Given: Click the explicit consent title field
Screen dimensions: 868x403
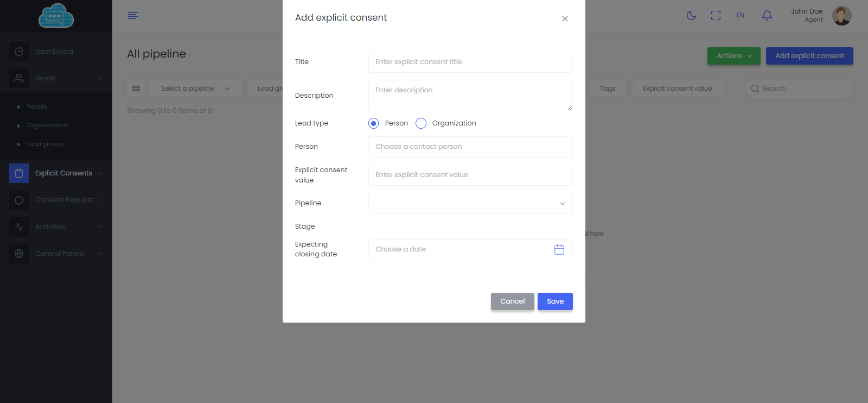Looking at the screenshot, I should point(470,62).
